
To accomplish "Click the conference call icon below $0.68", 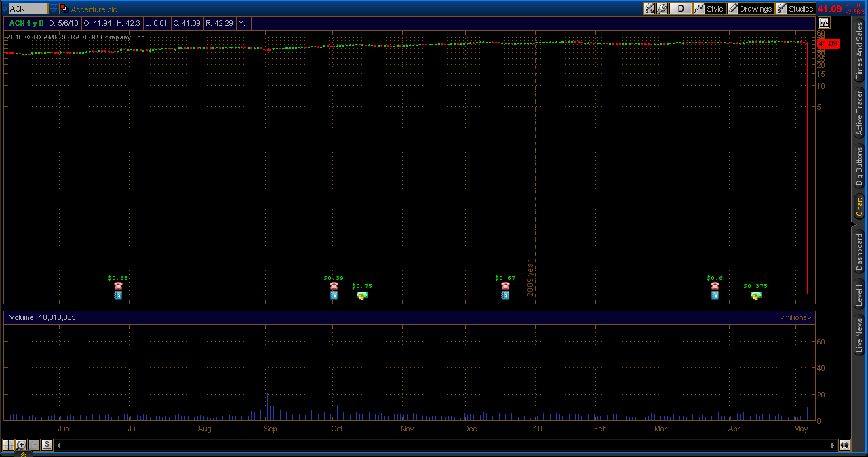I will pyautogui.click(x=118, y=296).
